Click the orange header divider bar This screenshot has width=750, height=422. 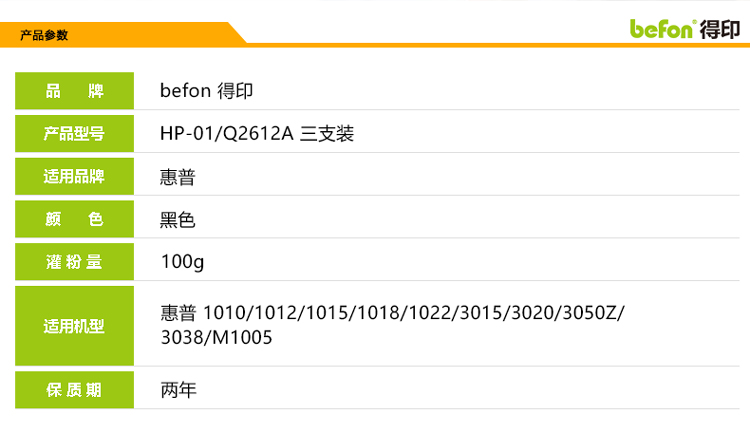click(x=500, y=44)
